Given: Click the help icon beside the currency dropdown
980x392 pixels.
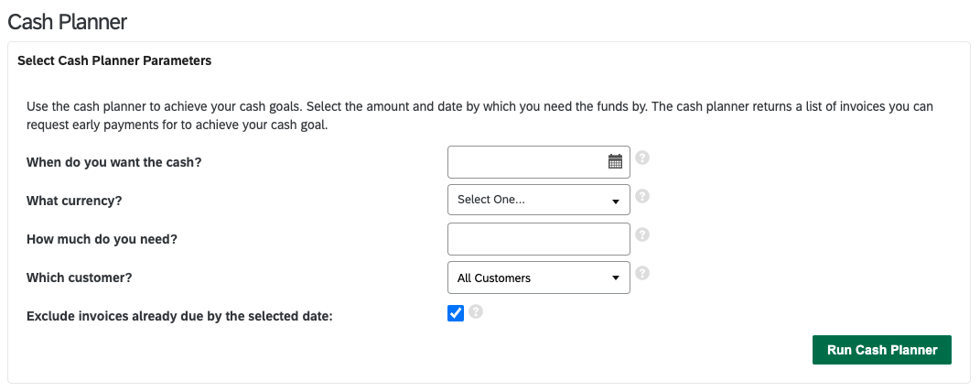Looking at the screenshot, I should (x=642, y=196).
